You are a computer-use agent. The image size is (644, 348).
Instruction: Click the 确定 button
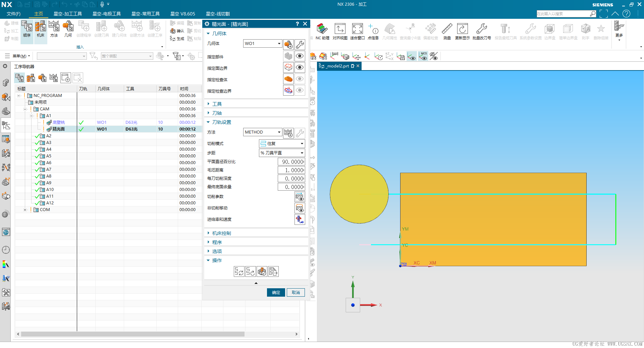pos(276,293)
